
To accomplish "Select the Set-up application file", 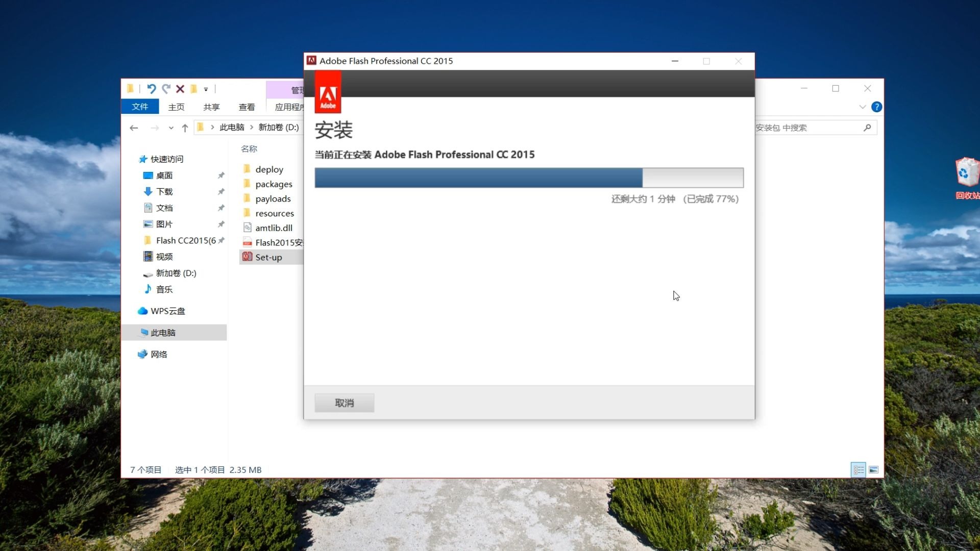I will pos(271,257).
